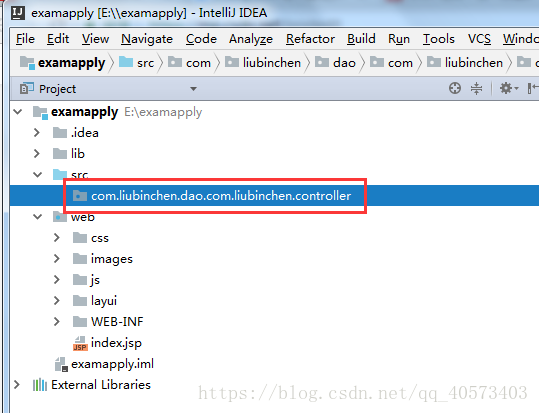Click the IntelliJ IDEA logo in title bar

tap(18, 13)
